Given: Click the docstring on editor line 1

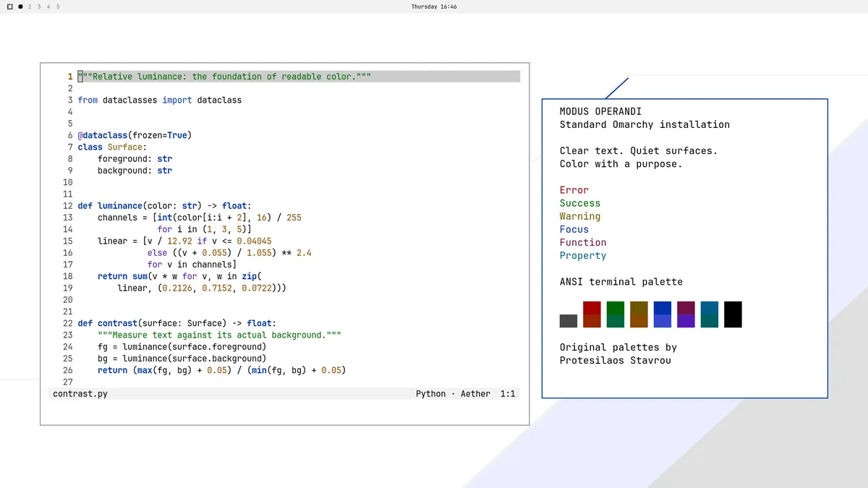Looking at the screenshot, I should click(225, 77).
